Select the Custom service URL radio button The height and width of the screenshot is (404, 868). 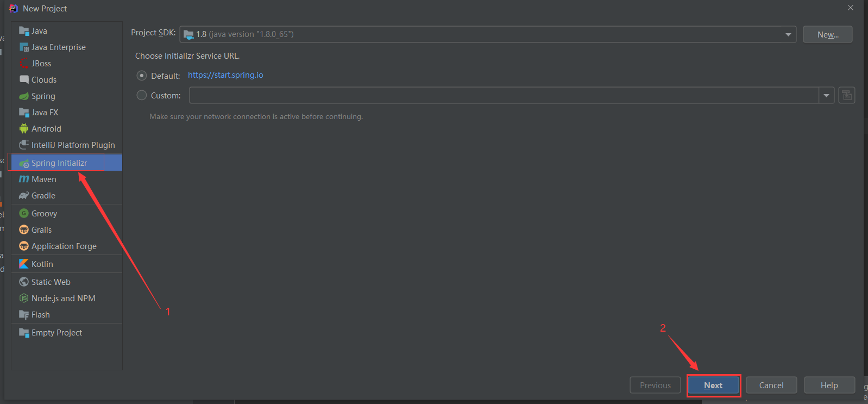coord(142,95)
